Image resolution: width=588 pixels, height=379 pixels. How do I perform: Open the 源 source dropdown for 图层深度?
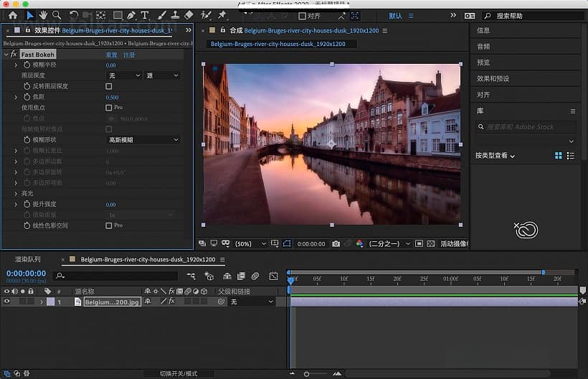(x=162, y=76)
